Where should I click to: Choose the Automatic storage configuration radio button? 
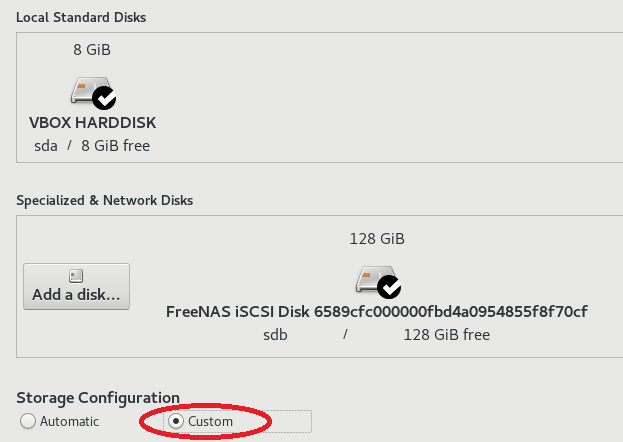click(28, 421)
